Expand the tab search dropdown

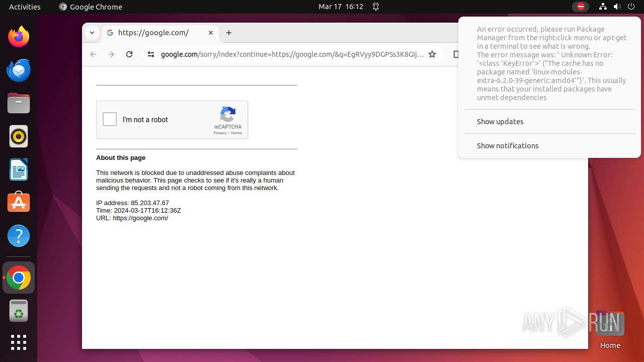pyautogui.click(x=92, y=33)
